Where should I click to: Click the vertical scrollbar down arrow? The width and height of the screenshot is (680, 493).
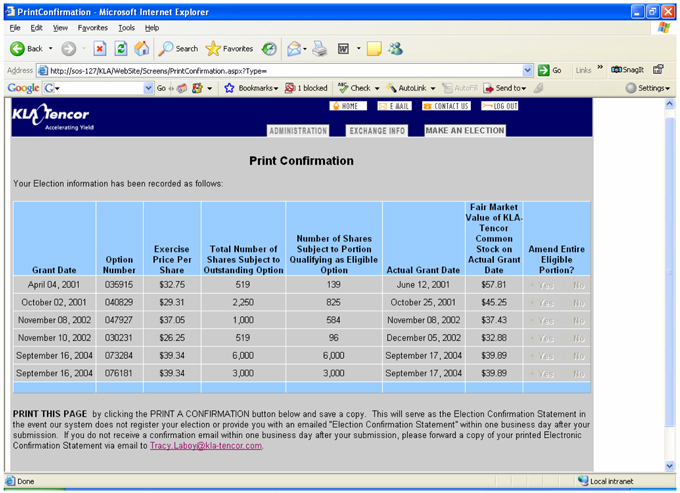tap(671, 466)
